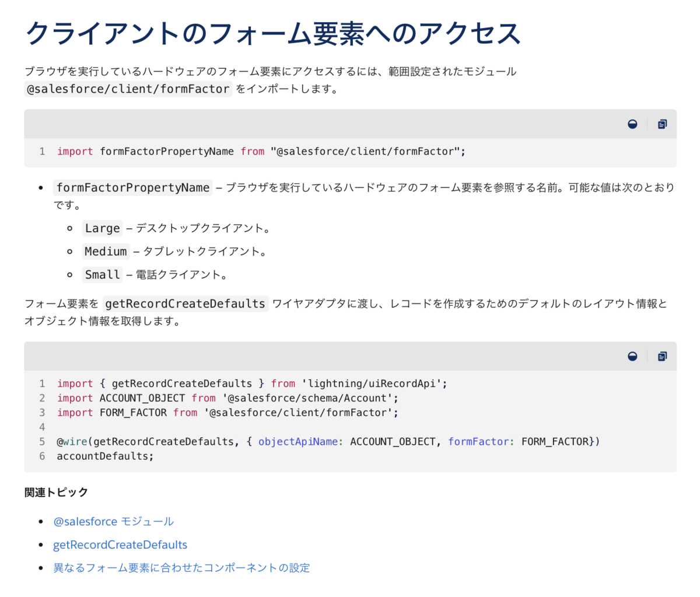Select the inline code formFactorPropertyName
This screenshot has height=597, width=700.
132,187
